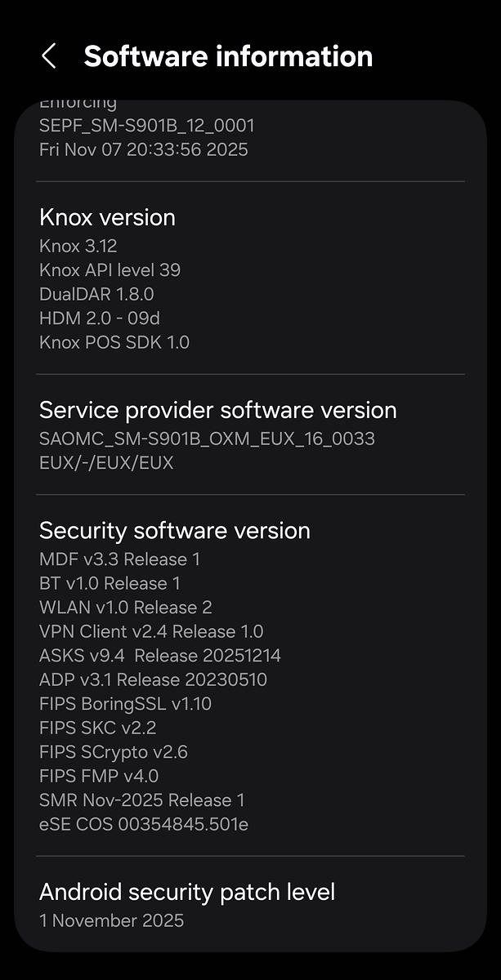Select the VPN Client v2.4 line

tap(151, 631)
